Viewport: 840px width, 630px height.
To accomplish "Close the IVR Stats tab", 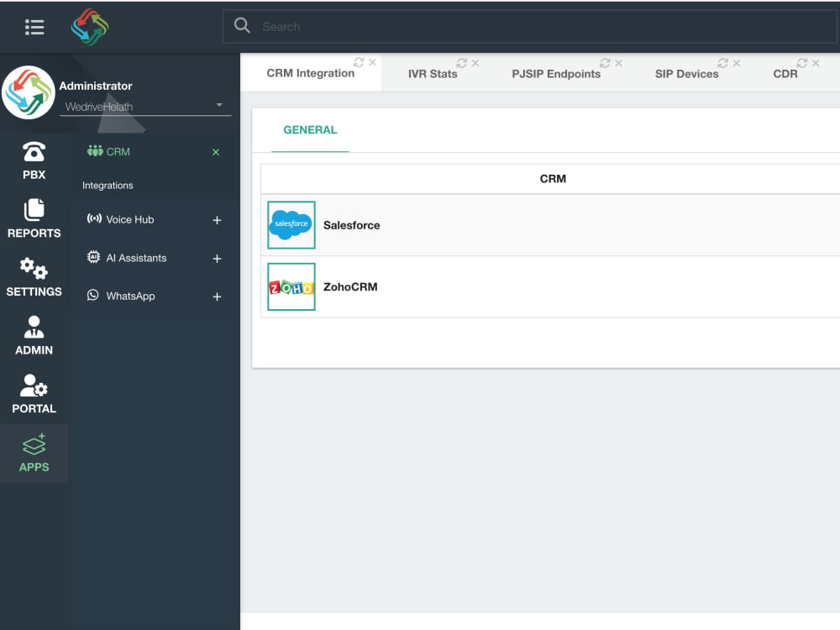I will pos(475,63).
